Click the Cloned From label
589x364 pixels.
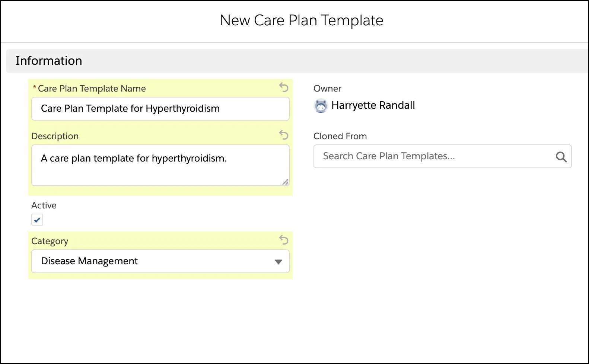click(340, 136)
